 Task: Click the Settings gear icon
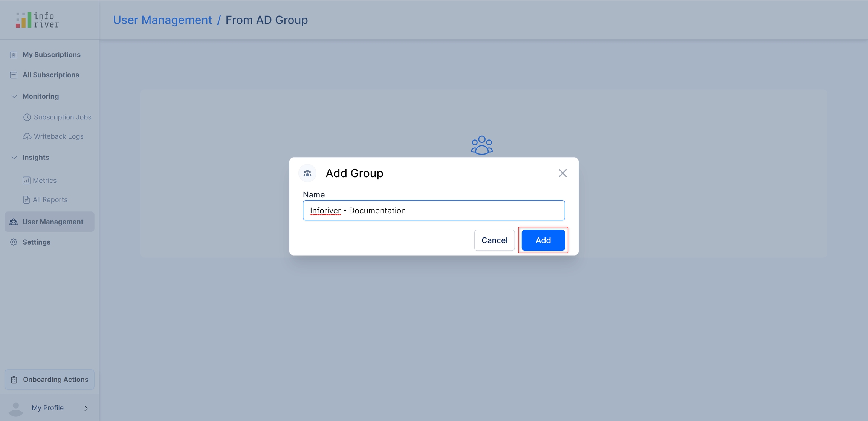coord(14,242)
